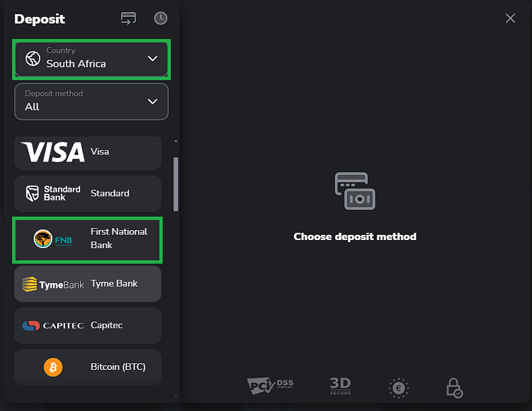This screenshot has height=411, width=532.
Task: Select Tyme Bank deposit option
Action: click(x=87, y=284)
